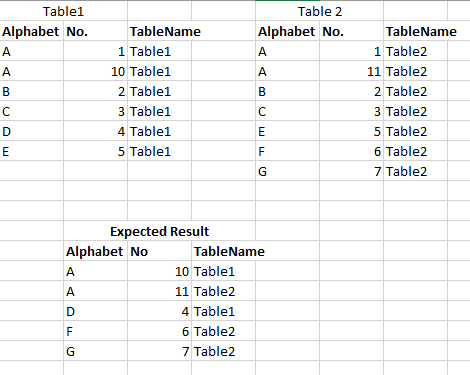The height and width of the screenshot is (375, 470).
Task: Click value 4 in Expected Result
Action: pyautogui.click(x=159, y=311)
